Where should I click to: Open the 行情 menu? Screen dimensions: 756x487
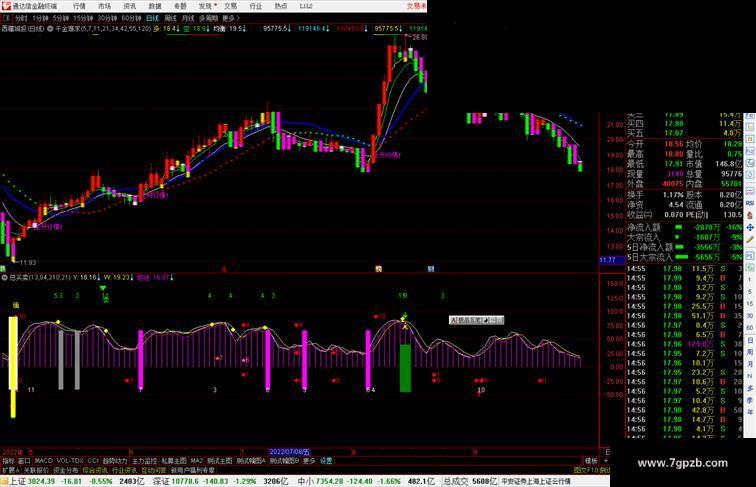[79, 6]
